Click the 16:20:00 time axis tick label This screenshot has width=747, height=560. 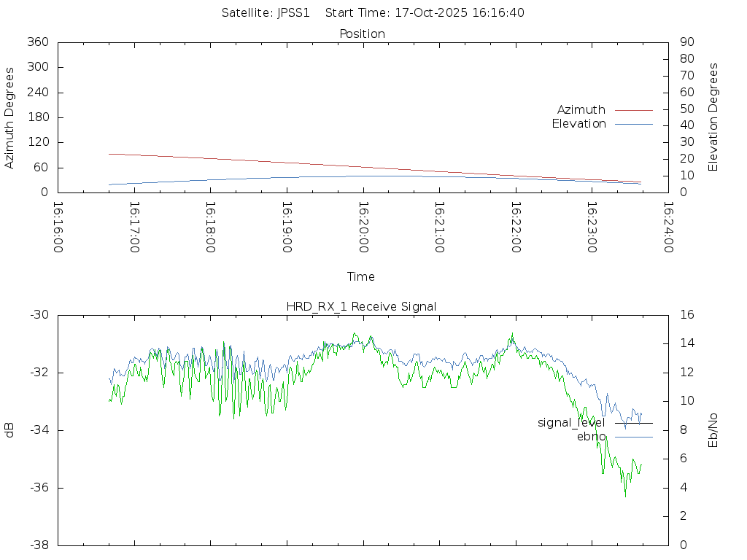pyautogui.click(x=363, y=227)
